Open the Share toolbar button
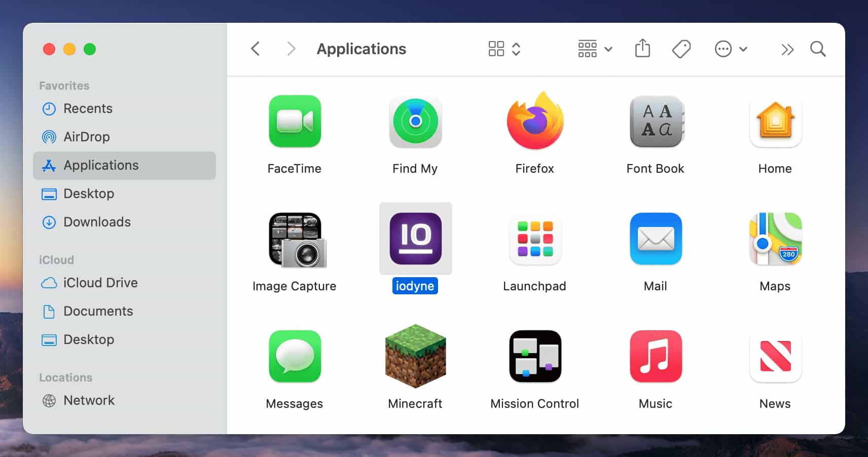This screenshot has height=457, width=868. [642, 49]
